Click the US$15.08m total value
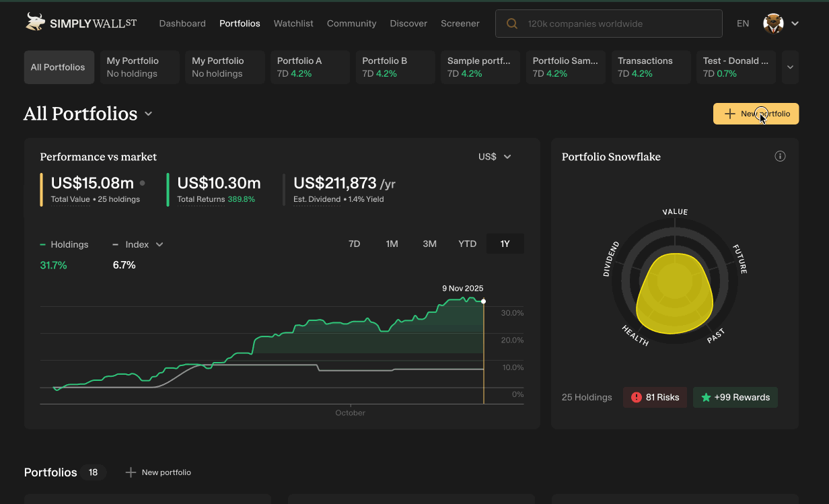 [92, 182]
